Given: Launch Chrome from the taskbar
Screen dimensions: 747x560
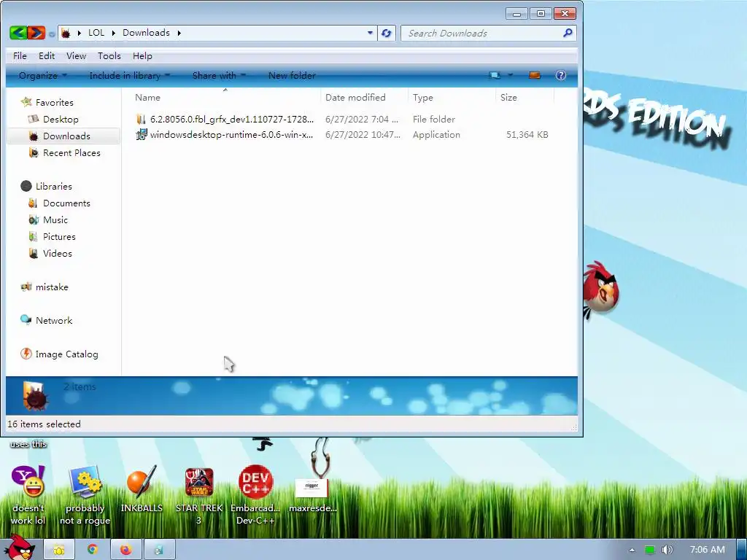Looking at the screenshot, I should coord(93,550).
